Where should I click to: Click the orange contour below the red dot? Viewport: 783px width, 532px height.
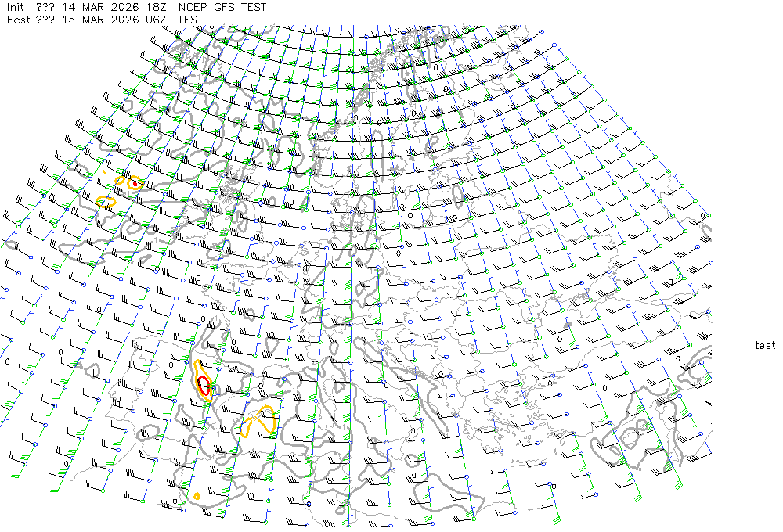[x=105, y=202]
